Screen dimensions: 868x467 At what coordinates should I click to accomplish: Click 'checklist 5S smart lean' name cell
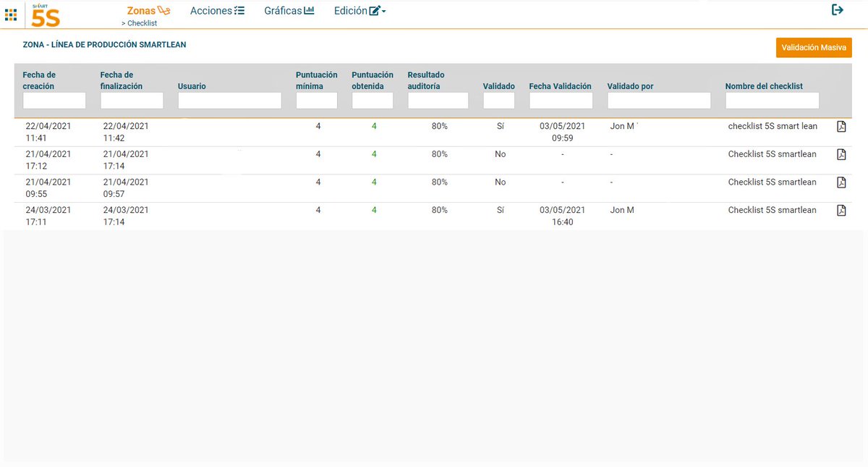pos(773,127)
